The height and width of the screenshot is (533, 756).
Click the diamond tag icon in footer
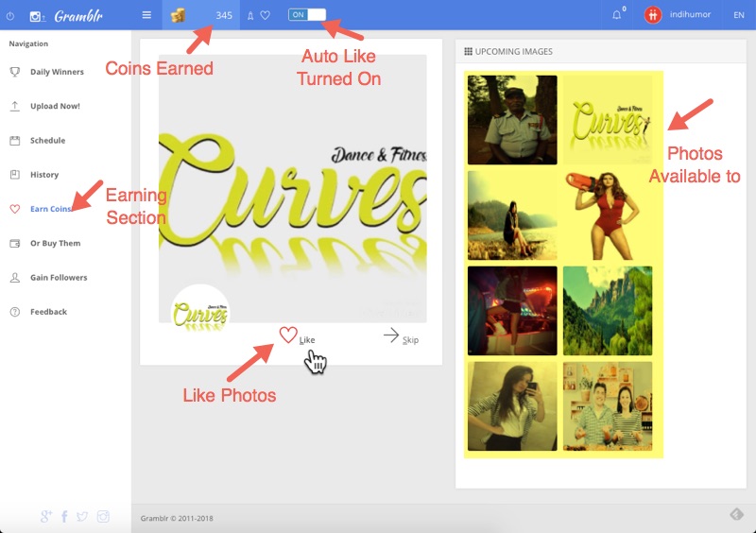coord(736,514)
